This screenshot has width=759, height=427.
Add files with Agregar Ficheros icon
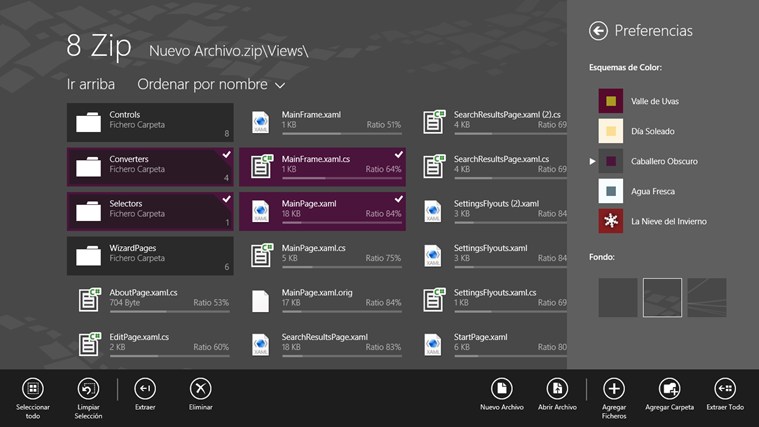pos(613,389)
